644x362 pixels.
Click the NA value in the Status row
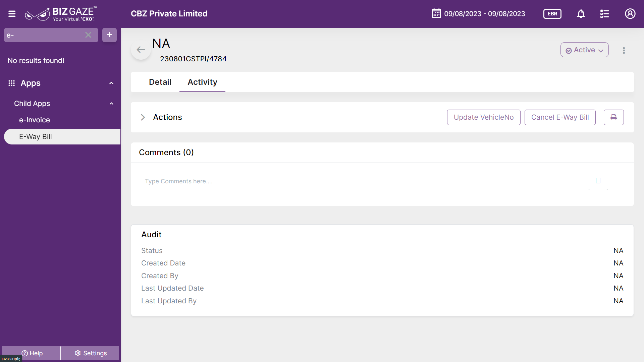618,251
